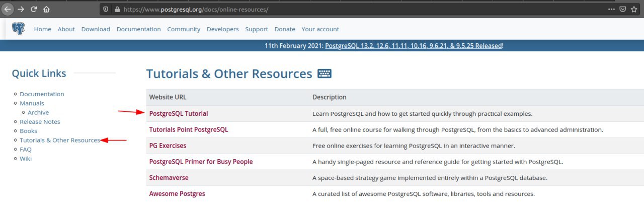Click the padlock site security icon

pyautogui.click(x=117, y=9)
